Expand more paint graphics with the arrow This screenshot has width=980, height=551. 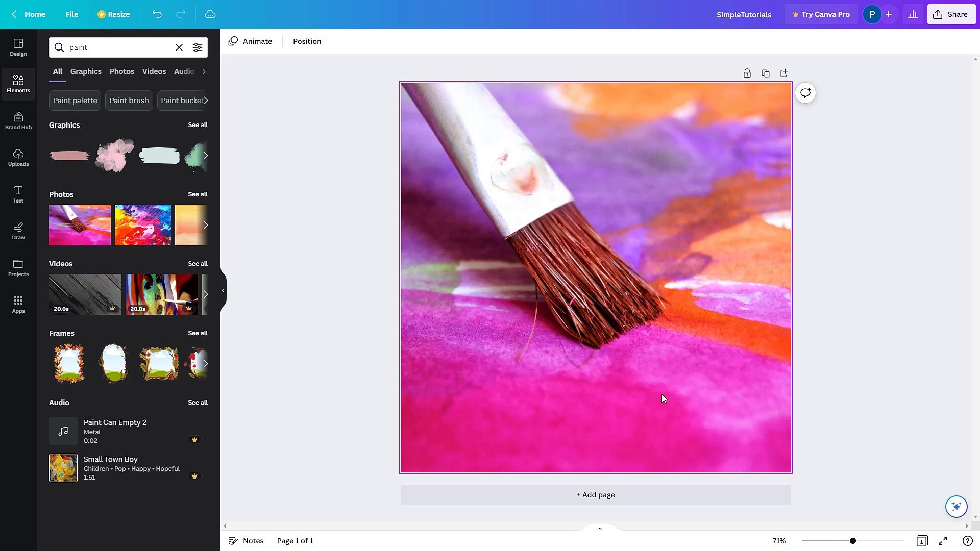point(206,156)
